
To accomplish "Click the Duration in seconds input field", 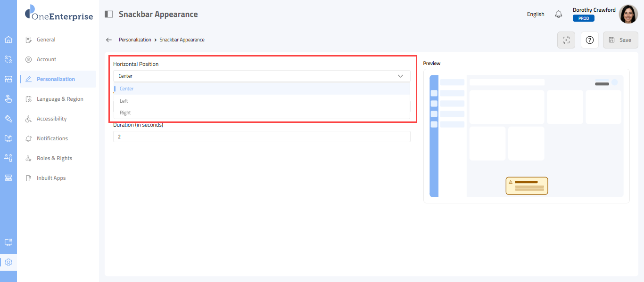I will [262, 137].
